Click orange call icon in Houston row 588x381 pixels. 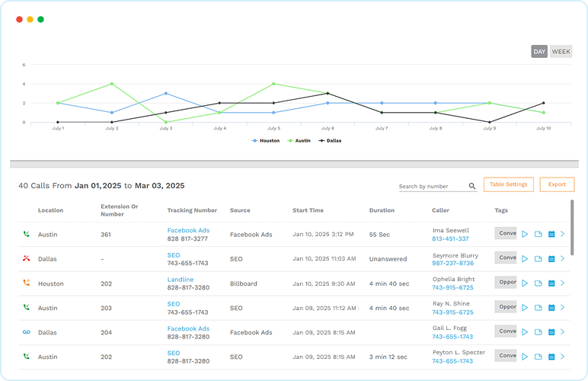pyautogui.click(x=26, y=283)
